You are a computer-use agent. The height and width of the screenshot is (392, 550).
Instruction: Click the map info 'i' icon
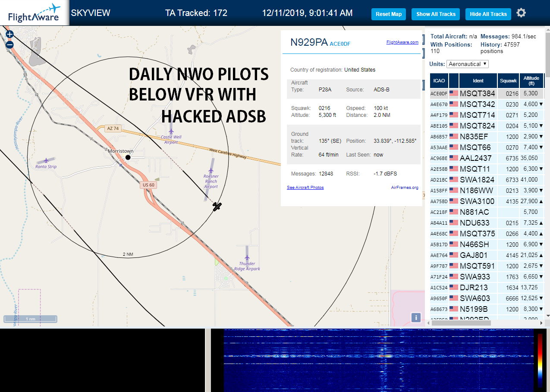(x=416, y=317)
